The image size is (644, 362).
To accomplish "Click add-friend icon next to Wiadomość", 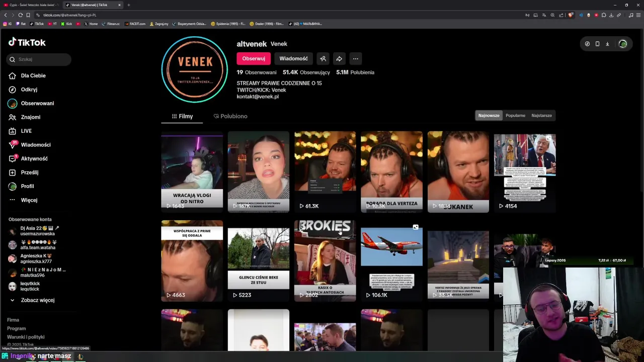I will [323, 58].
